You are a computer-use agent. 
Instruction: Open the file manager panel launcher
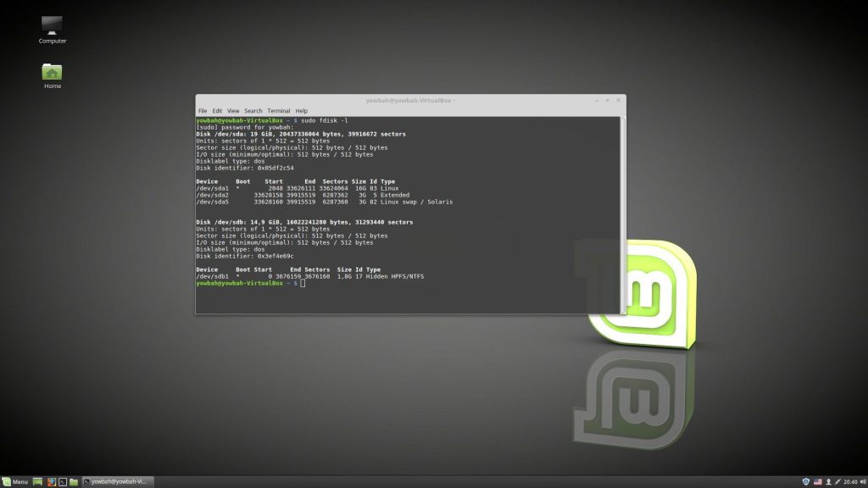[x=74, y=481]
